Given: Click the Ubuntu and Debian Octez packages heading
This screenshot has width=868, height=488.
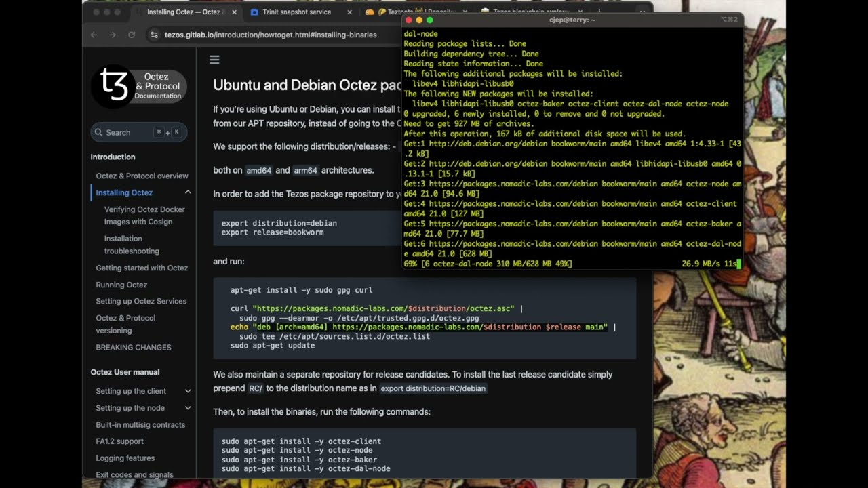Looking at the screenshot, I should tap(307, 85).
